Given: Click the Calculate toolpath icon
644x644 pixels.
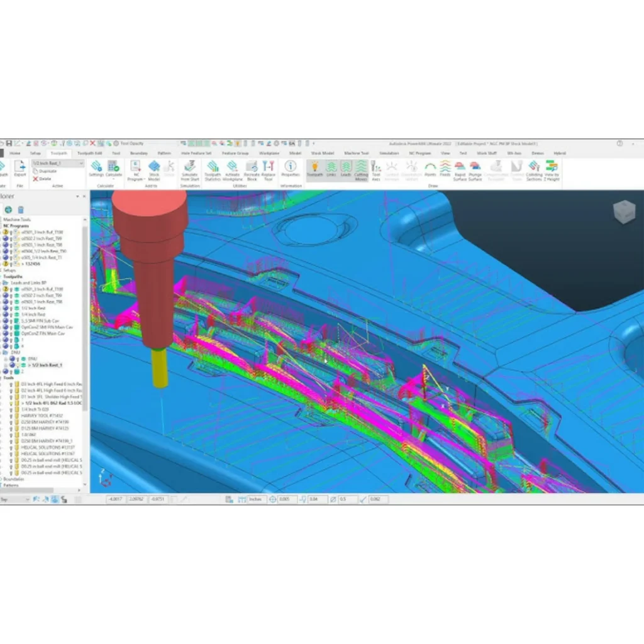Looking at the screenshot, I should (114, 170).
